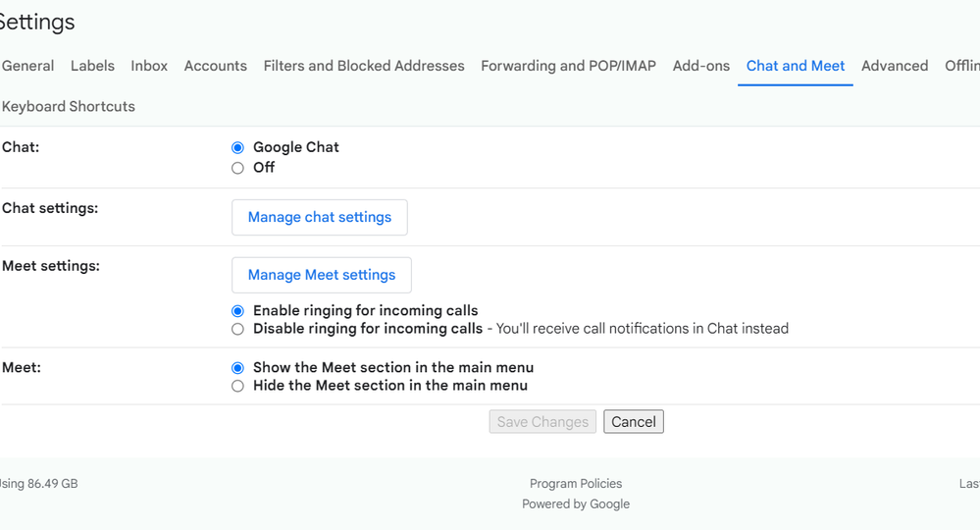Viewport: 980px width, 530px height.
Task: Select Show the Meet section option
Action: tap(237, 367)
